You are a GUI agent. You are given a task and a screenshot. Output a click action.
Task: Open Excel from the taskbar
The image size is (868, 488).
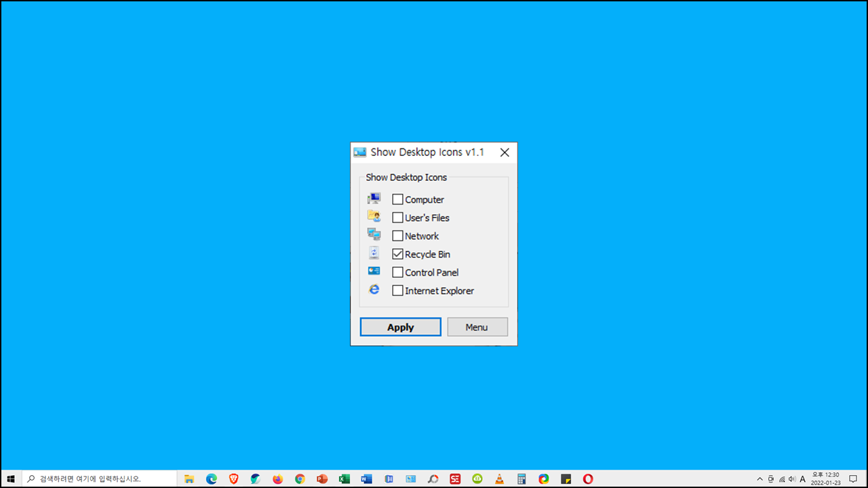[344, 479]
